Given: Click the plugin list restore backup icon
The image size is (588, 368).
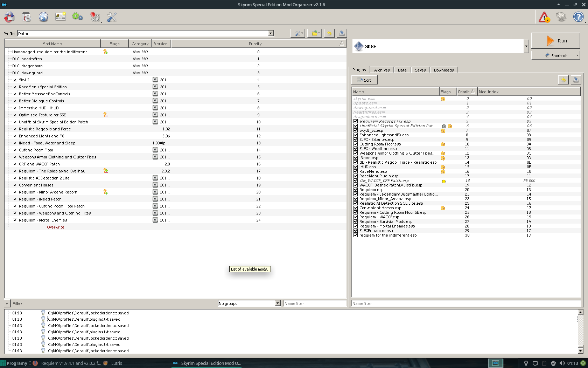Looking at the screenshot, I should pyautogui.click(x=563, y=80).
